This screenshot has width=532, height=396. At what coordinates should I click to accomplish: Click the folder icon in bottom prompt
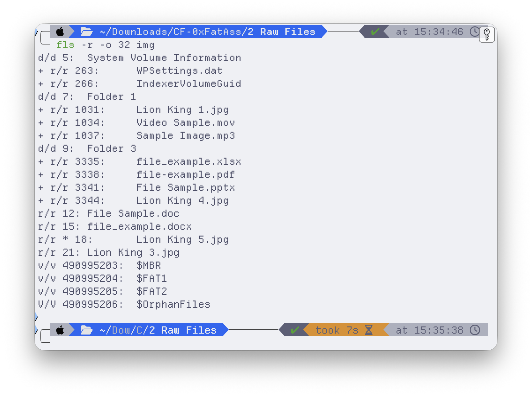(x=86, y=330)
